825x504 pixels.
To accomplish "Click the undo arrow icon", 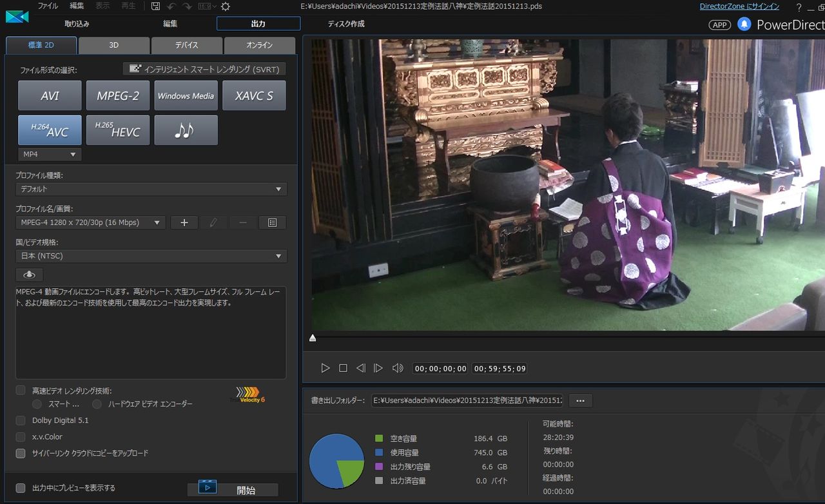I will click(x=171, y=6).
